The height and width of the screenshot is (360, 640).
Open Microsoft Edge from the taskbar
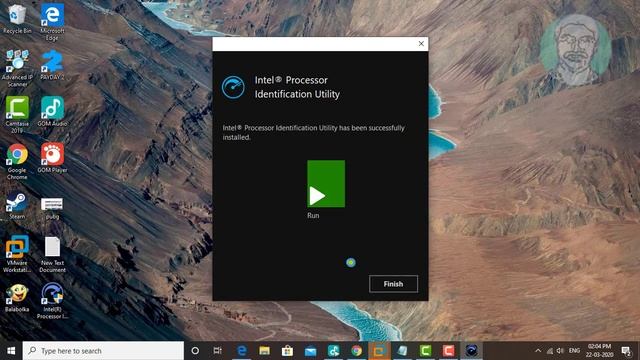point(242,351)
